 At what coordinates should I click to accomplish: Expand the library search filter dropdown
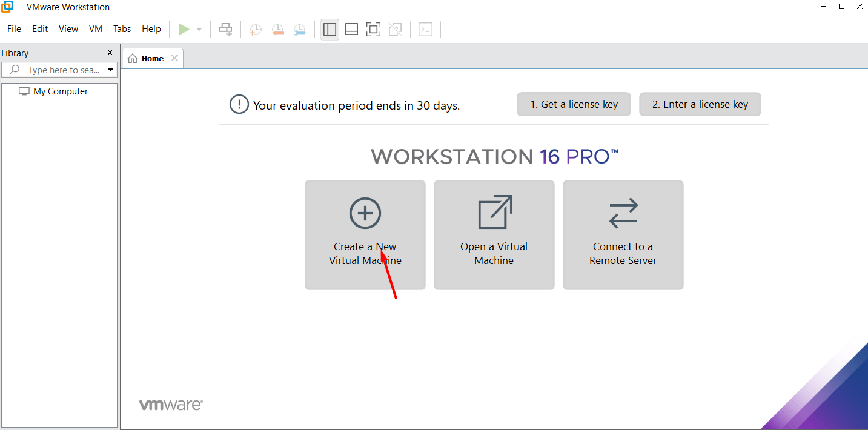pyautogui.click(x=110, y=70)
